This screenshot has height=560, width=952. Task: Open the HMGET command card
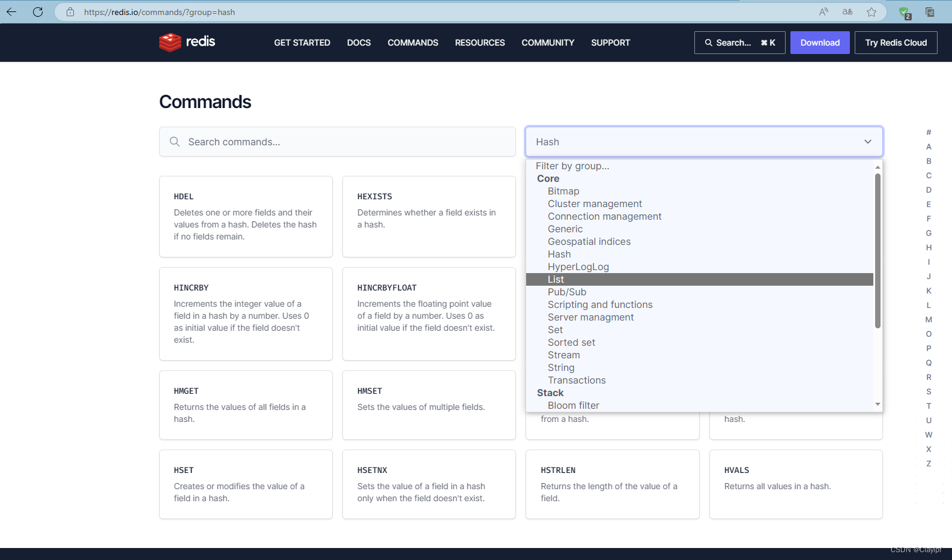point(246,405)
